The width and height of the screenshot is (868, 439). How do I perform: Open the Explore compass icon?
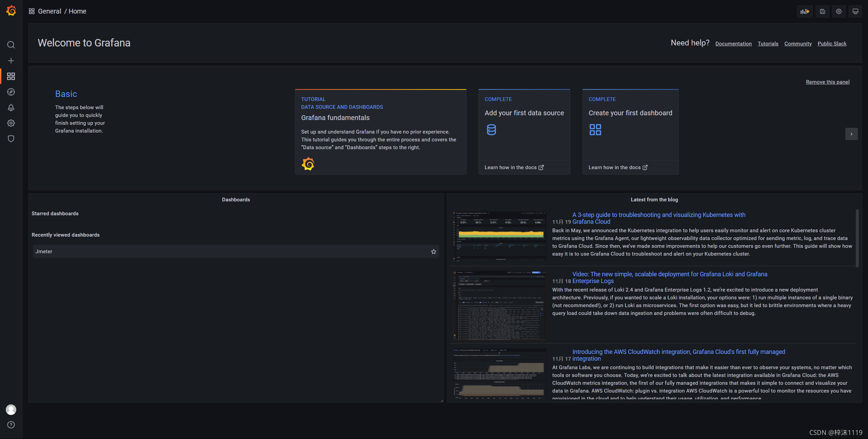click(x=11, y=92)
